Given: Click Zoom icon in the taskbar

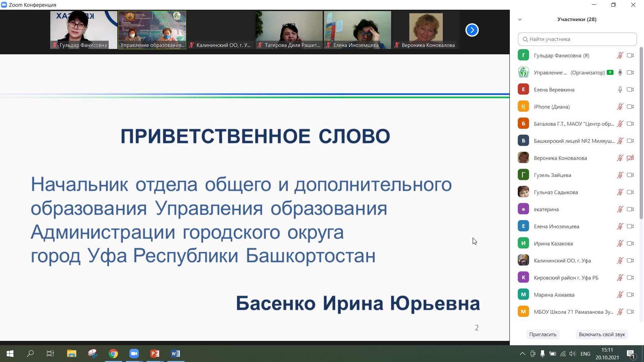Looking at the screenshot, I should pos(134,354).
